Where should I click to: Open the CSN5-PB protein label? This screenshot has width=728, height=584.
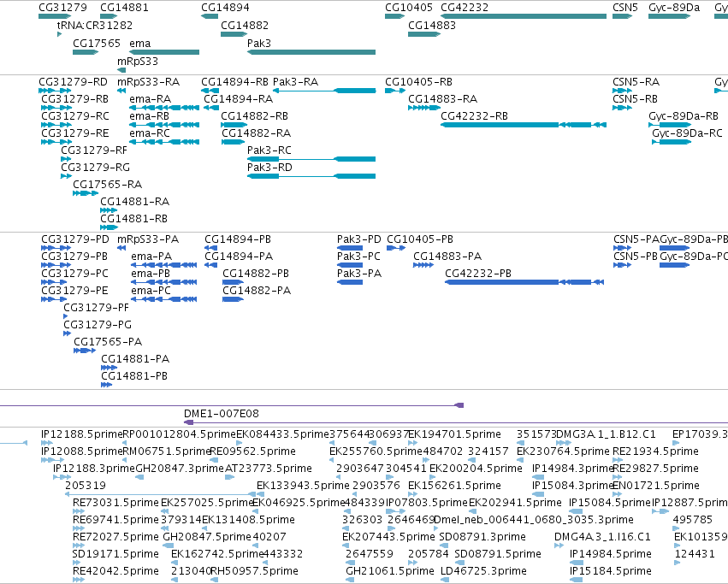[x=636, y=257]
